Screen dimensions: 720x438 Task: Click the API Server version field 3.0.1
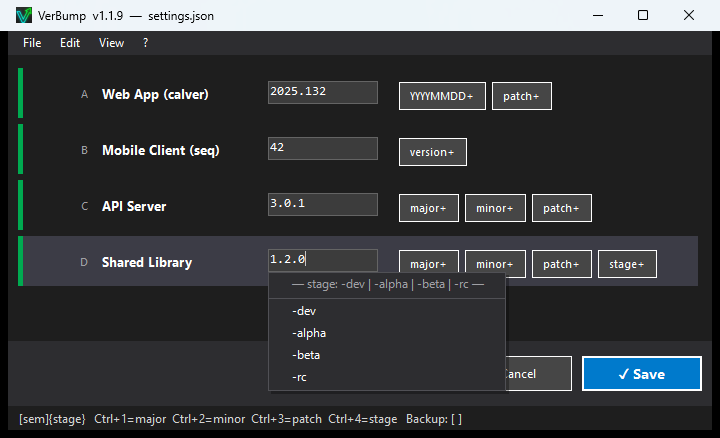click(323, 204)
